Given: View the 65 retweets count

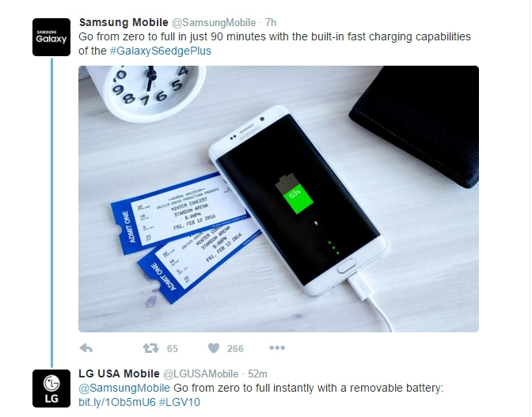Looking at the screenshot, I should click(173, 348).
